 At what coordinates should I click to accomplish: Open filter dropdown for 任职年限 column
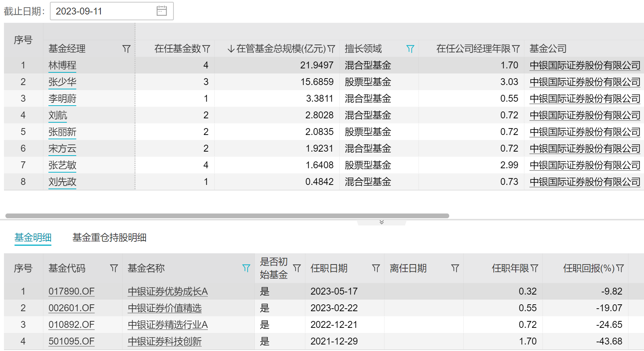(534, 268)
